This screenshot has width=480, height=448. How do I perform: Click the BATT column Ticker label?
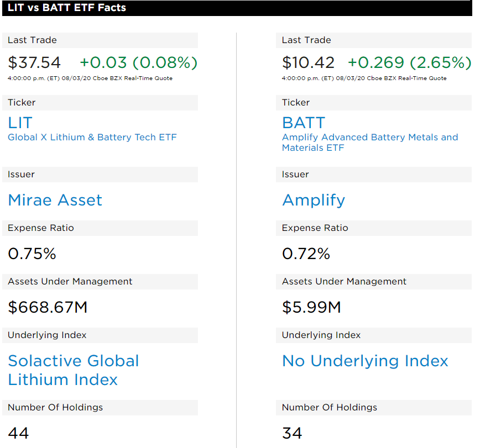click(296, 102)
